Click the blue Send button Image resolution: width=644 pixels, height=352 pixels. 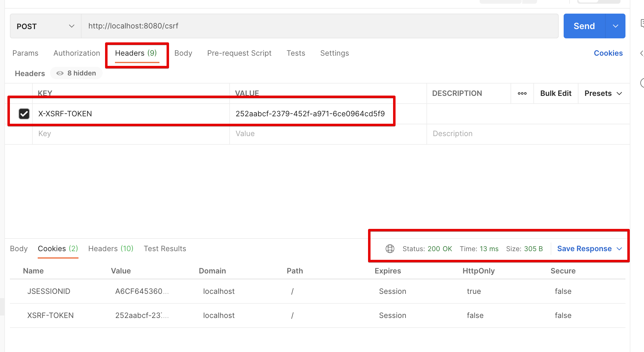[x=584, y=26]
